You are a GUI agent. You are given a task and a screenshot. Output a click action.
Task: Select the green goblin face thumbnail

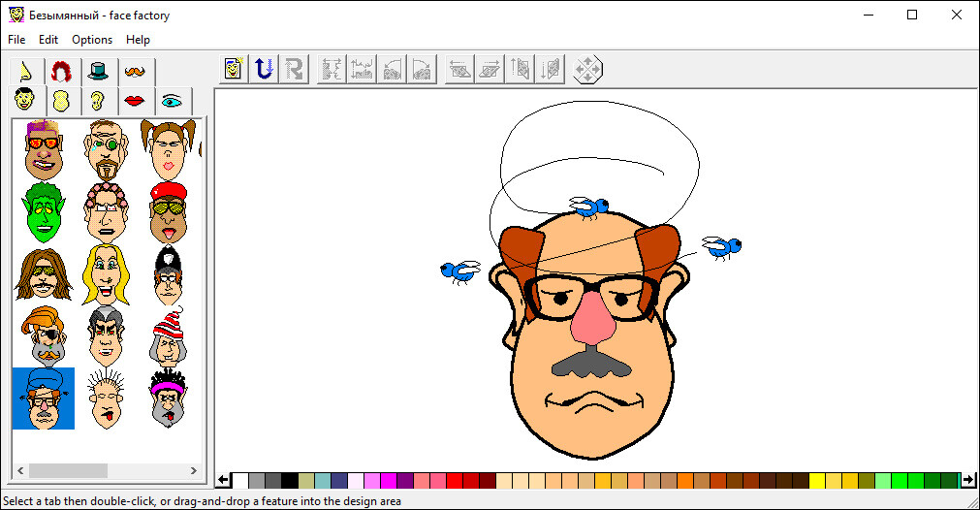tap(43, 212)
